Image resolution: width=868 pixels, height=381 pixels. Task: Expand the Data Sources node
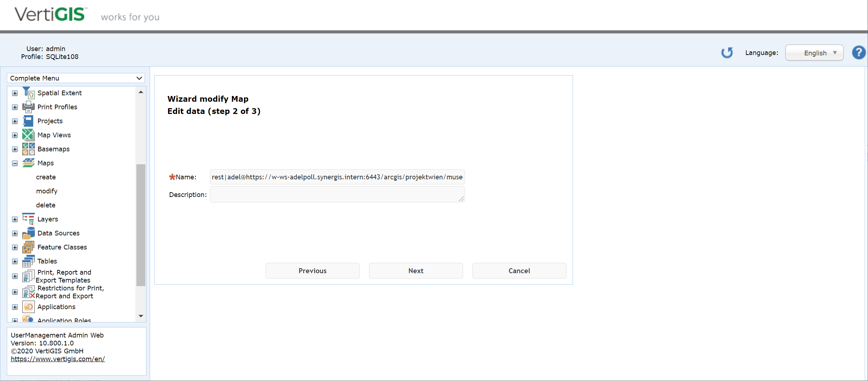coord(15,233)
